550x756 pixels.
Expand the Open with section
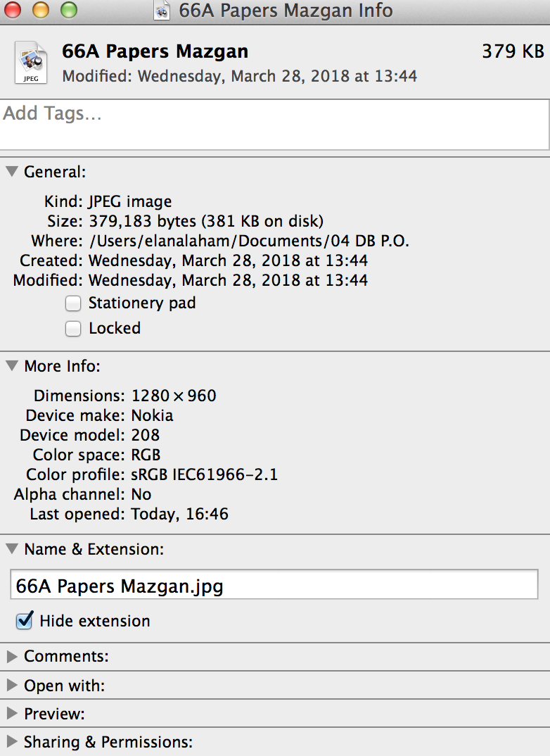[x=12, y=685]
